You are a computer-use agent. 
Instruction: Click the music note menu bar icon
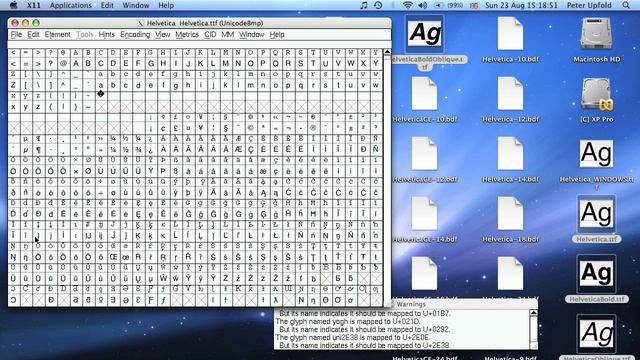[364, 5]
